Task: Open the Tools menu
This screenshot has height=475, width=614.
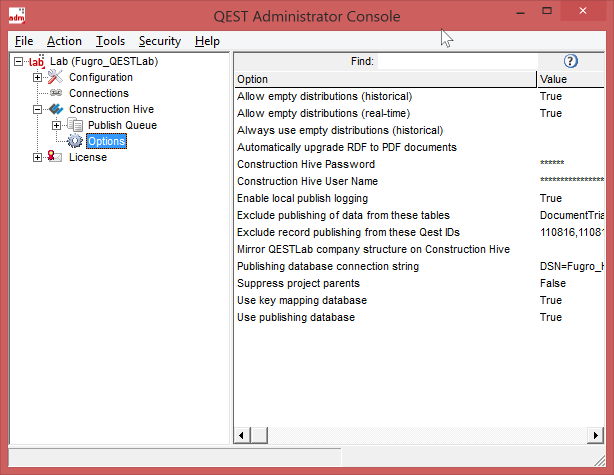Action: 110,41
